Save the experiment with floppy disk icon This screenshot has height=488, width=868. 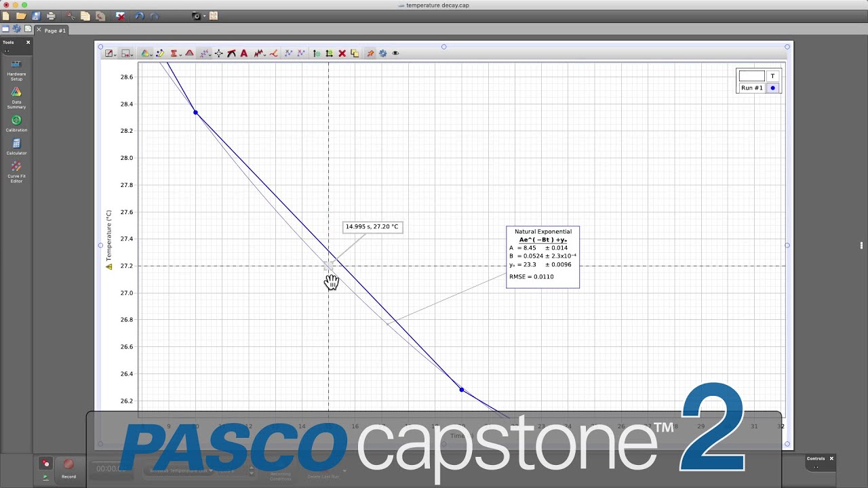(x=36, y=16)
